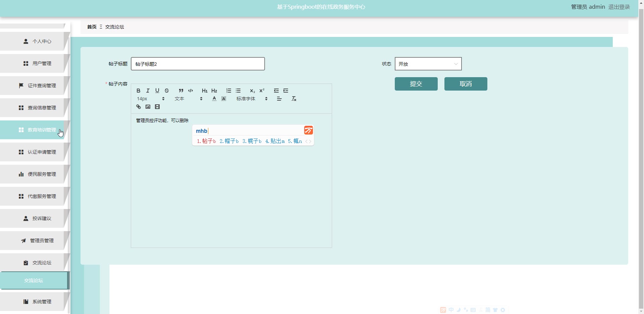Decrease the paragraph indent

pos(276,91)
